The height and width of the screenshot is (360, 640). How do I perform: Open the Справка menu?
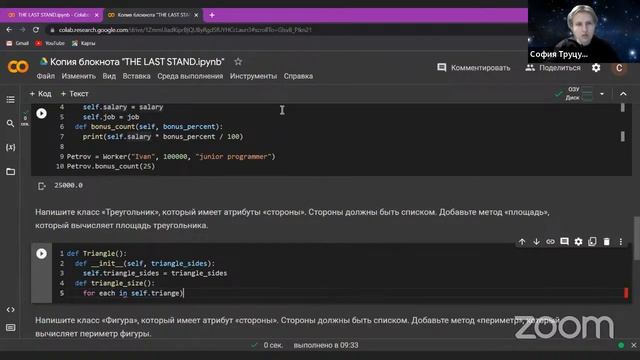pyautogui.click(x=298, y=76)
